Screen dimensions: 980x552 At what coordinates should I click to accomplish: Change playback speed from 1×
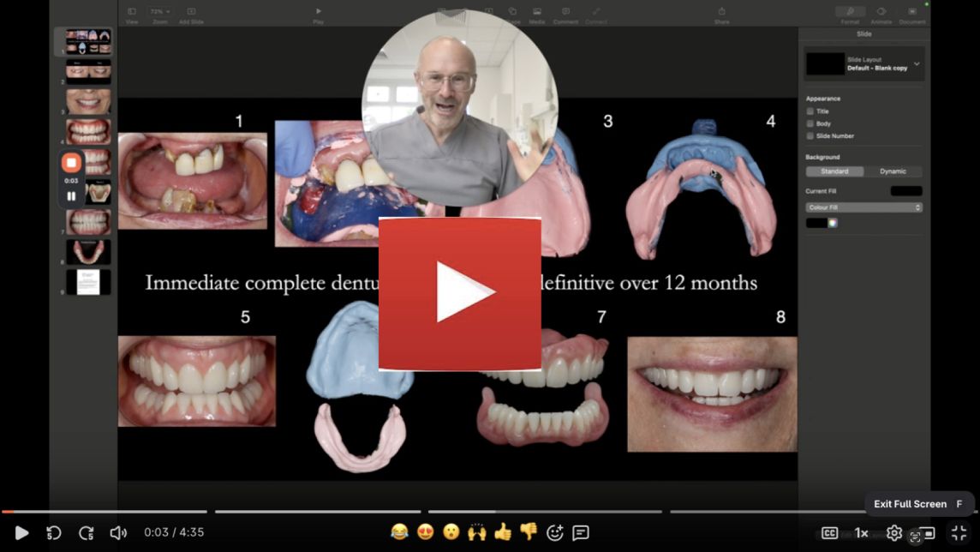pyautogui.click(x=862, y=533)
